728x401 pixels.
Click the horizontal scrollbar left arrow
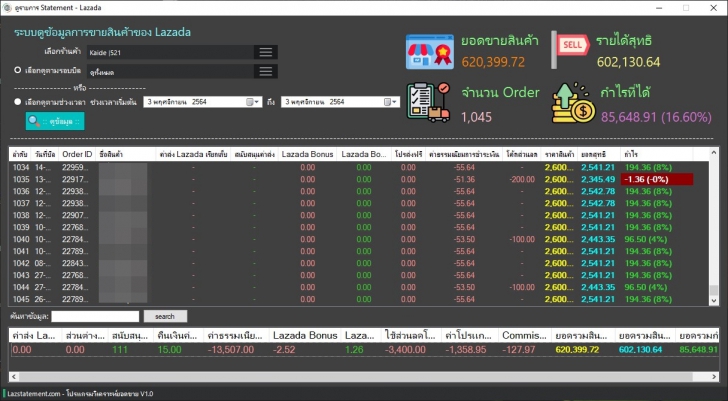click(14, 377)
